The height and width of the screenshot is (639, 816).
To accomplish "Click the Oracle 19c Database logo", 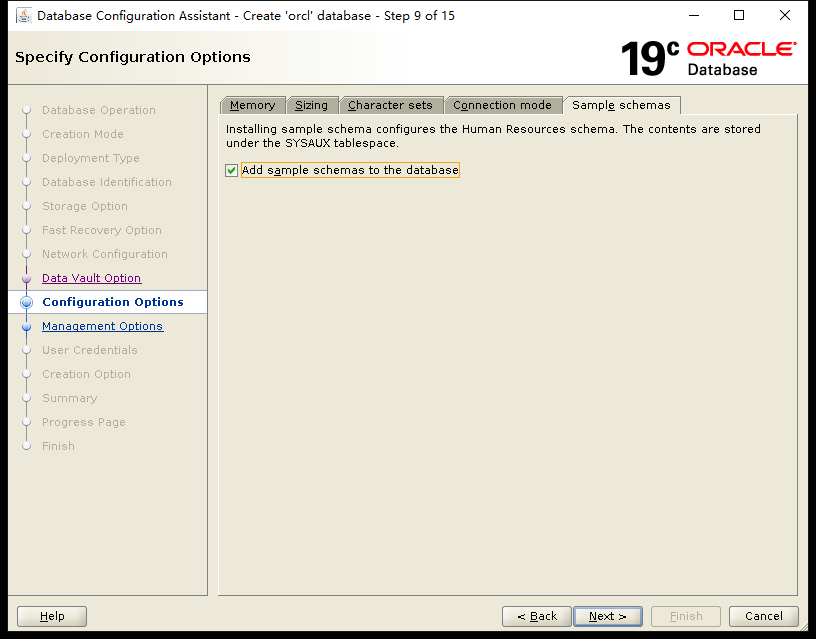I will 708,59.
